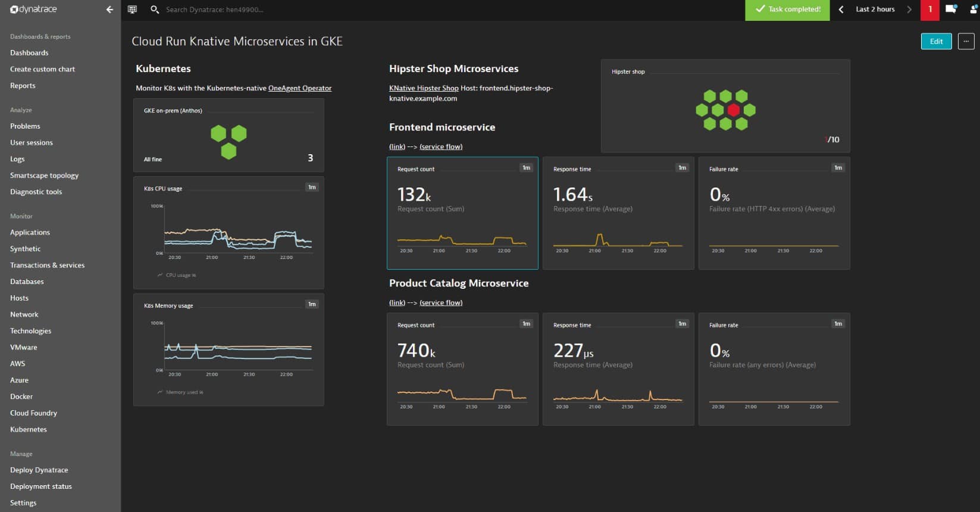Click Product Catalog (link) hyperlink
980x512 pixels.
tap(397, 302)
